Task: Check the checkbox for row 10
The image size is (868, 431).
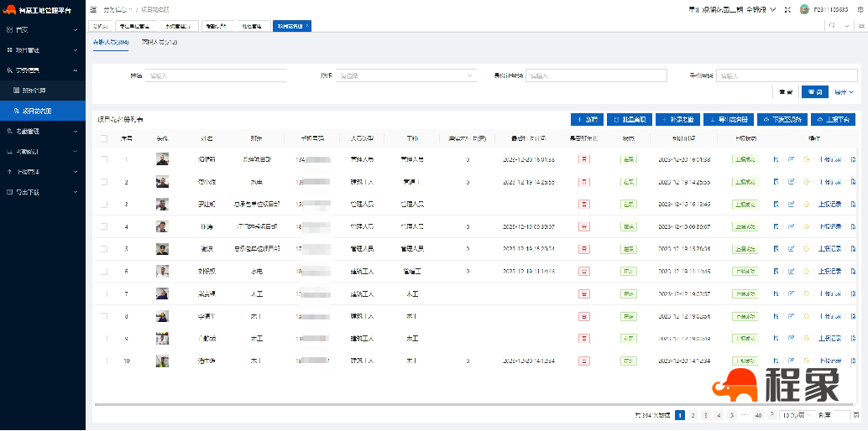Action: pos(103,361)
